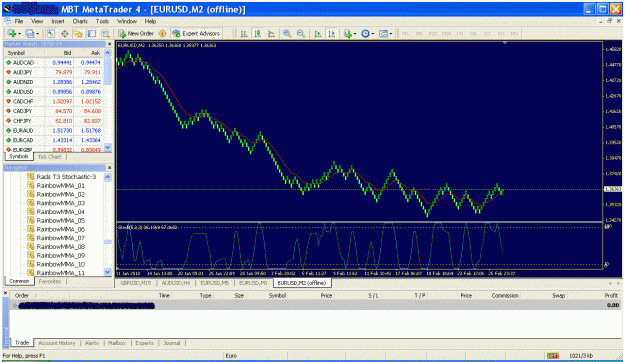Switch to the Tick Chart tab
Screen dimensions: 625x362
coord(50,157)
